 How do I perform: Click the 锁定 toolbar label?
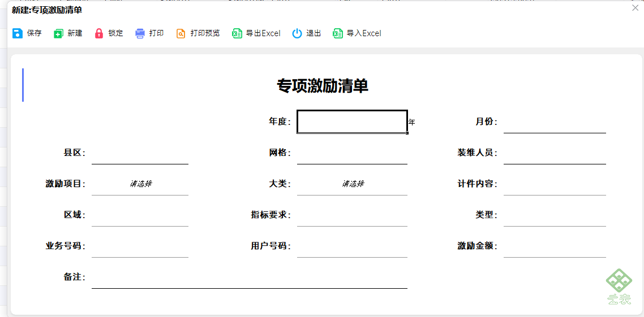coord(116,33)
